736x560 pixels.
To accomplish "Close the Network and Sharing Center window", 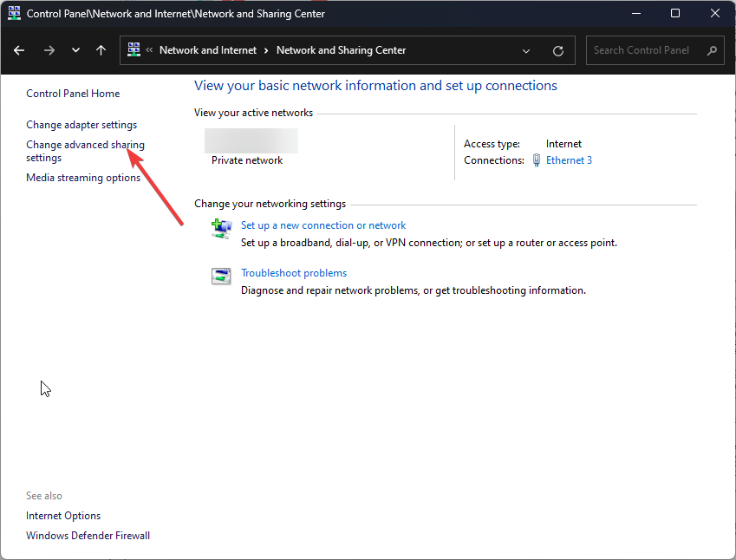I will [715, 13].
